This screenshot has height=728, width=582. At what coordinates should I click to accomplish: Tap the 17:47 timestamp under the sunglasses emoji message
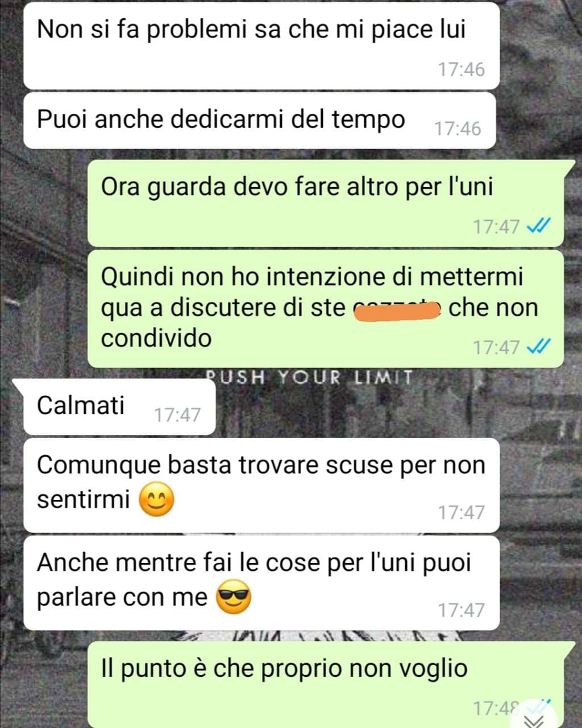coord(461,610)
